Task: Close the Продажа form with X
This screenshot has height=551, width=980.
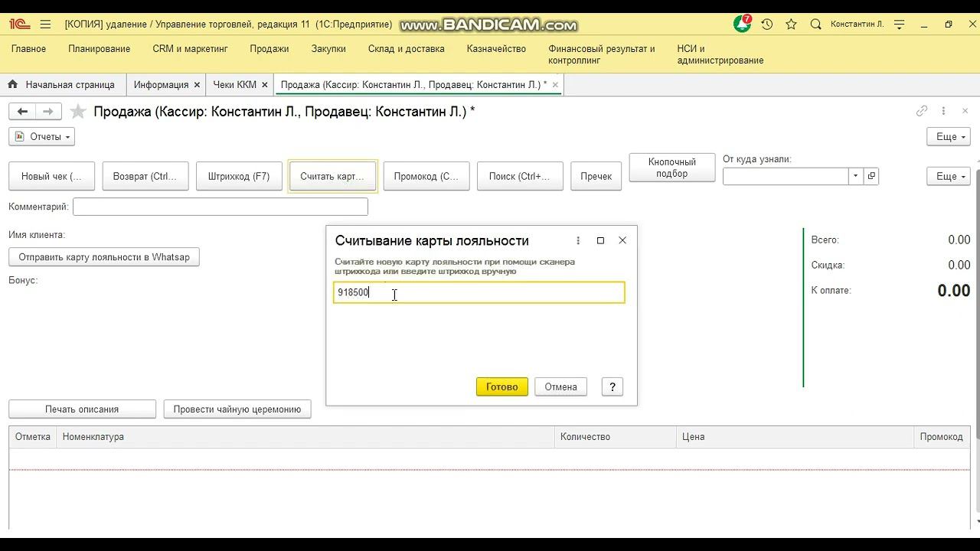Action: (965, 111)
